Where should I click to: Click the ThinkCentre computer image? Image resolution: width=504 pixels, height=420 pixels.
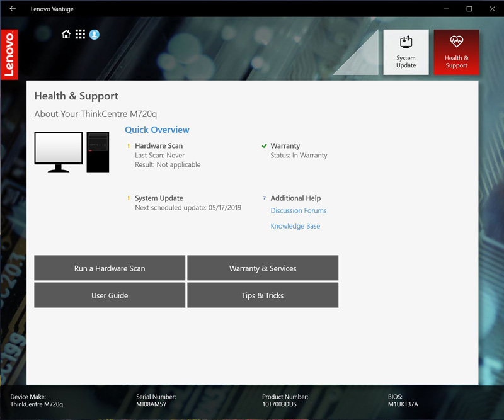(x=72, y=152)
